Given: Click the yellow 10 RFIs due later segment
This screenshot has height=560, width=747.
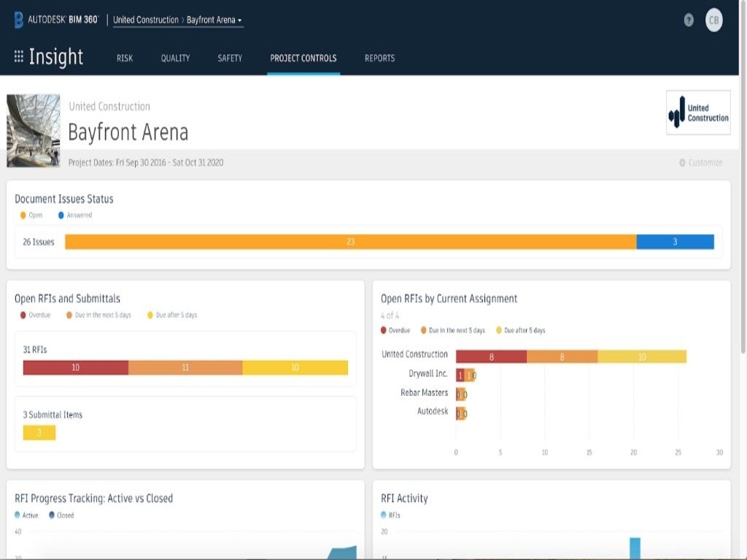Looking at the screenshot, I should (x=295, y=367).
